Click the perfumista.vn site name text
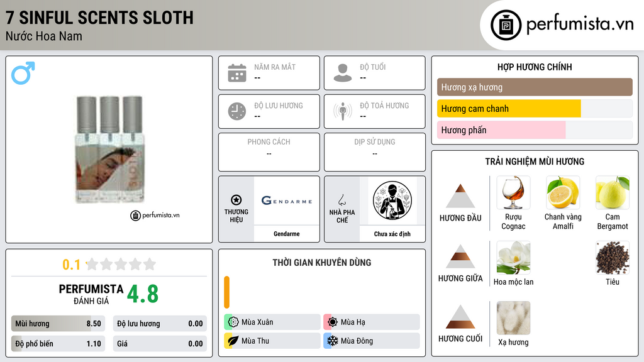 [580, 24]
